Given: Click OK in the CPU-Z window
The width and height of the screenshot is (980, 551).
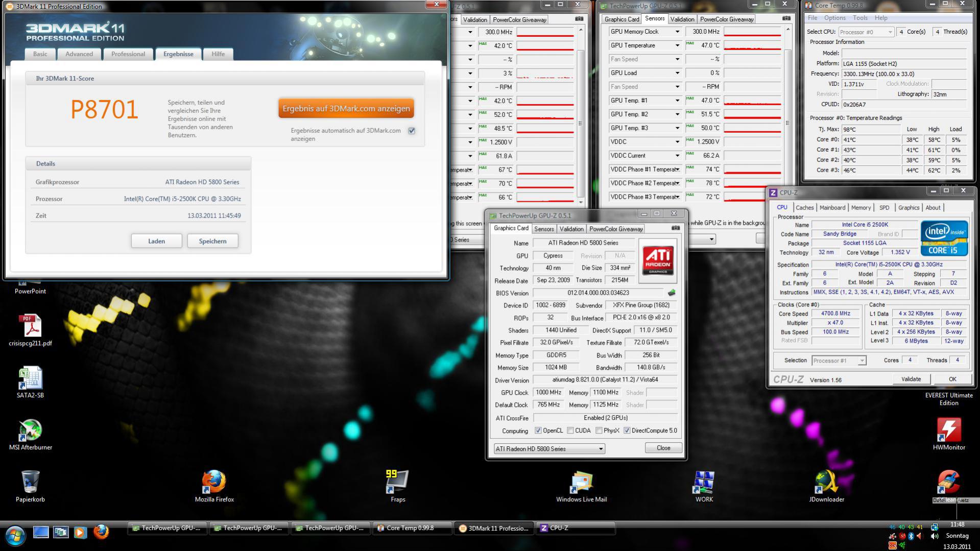Looking at the screenshot, I should [x=952, y=379].
